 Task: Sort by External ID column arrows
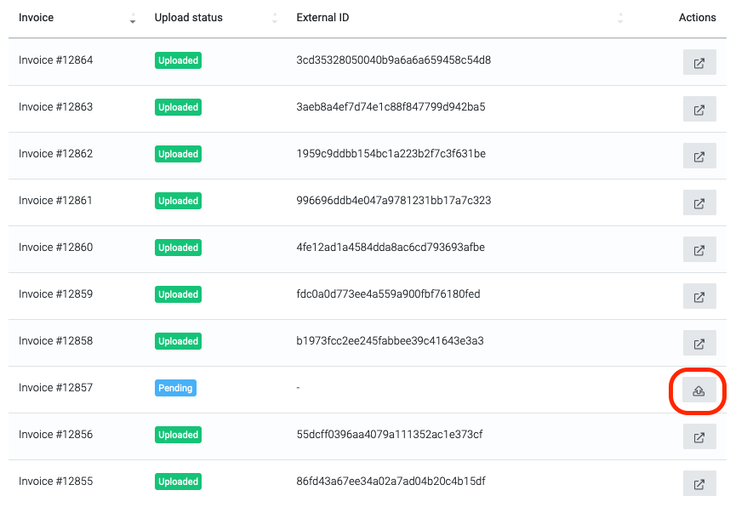point(620,19)
